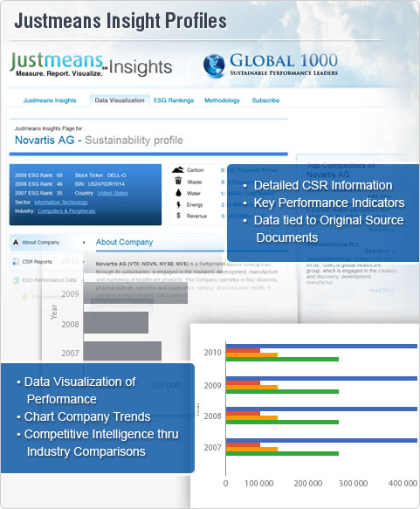This screenshot has height=509, width=420.
Task: Click the Global 1000 globe logo
Action: click(x=214, y=65)
